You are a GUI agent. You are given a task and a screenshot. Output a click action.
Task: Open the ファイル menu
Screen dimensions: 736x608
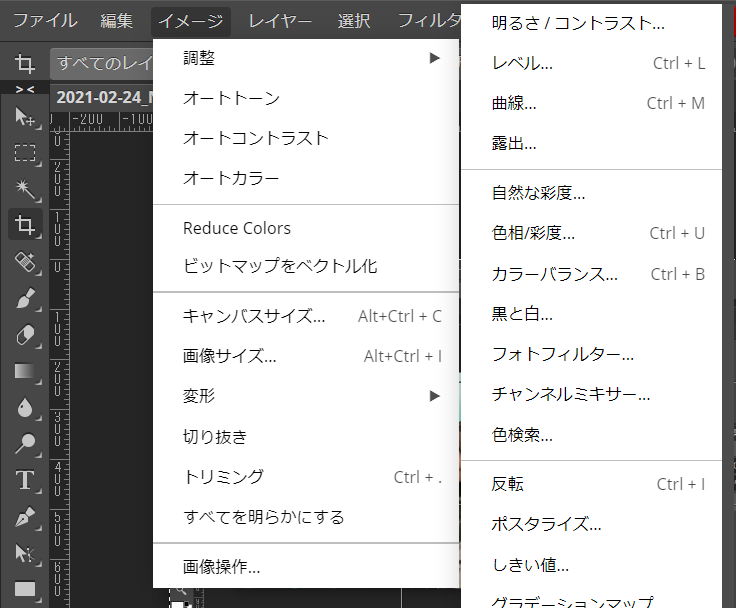pos(45,21)
